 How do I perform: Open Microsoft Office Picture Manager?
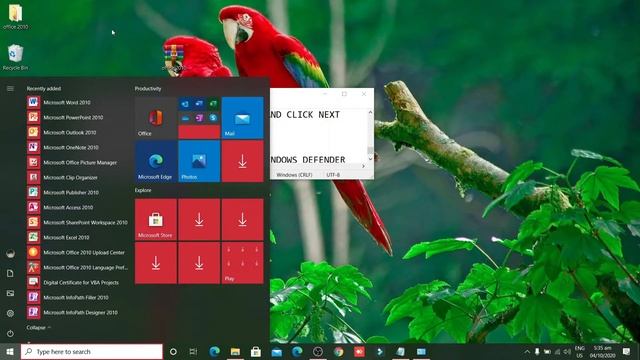[78, 162]
